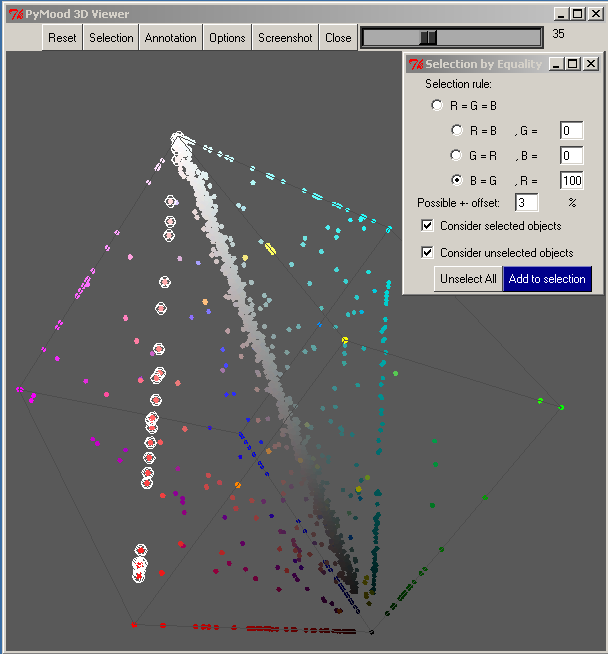Click the zoom value 35 label
This screenshot has height=654, width=608.
[558, 34]
